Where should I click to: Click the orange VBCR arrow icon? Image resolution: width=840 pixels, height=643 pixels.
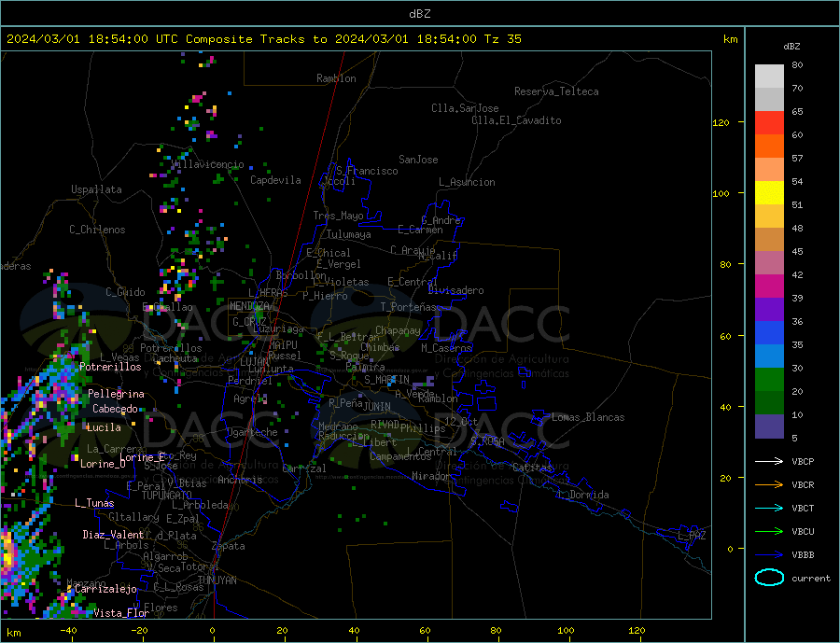click(769, 484)
